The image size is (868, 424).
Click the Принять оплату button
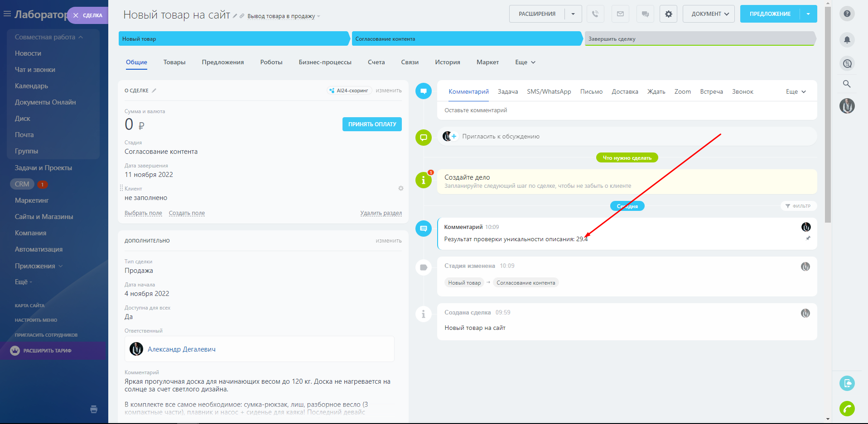[372, 124]
